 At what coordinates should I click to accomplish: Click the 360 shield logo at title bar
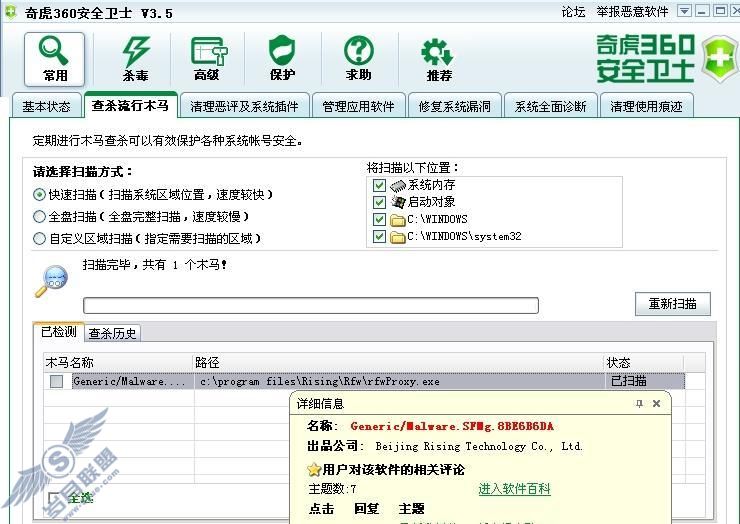coord(9,12)
